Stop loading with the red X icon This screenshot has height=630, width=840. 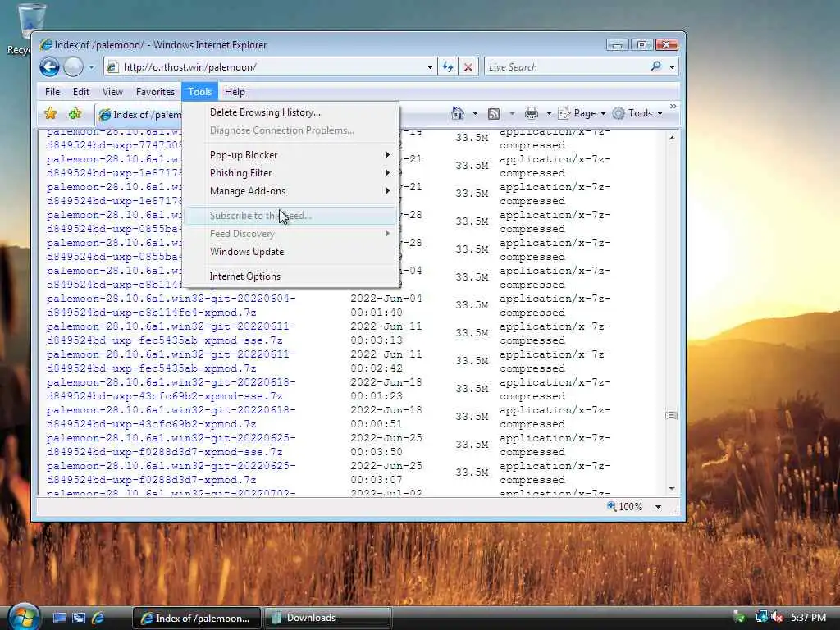468,67
